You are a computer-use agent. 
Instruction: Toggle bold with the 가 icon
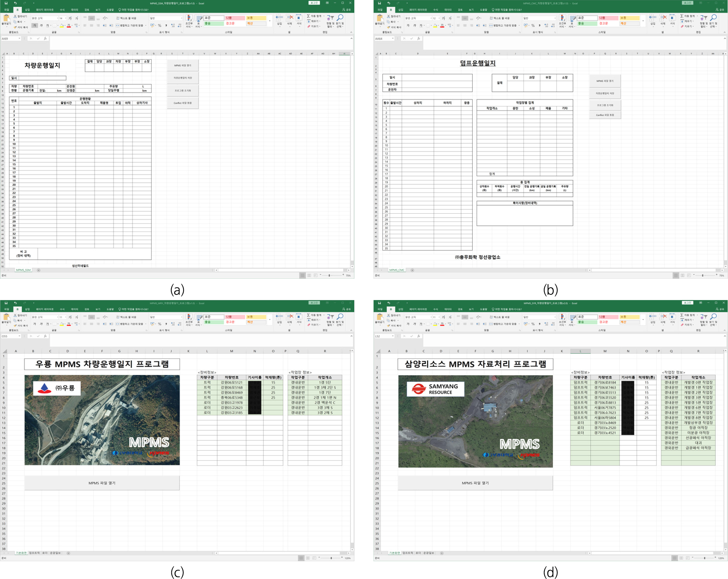click(34, 25)
